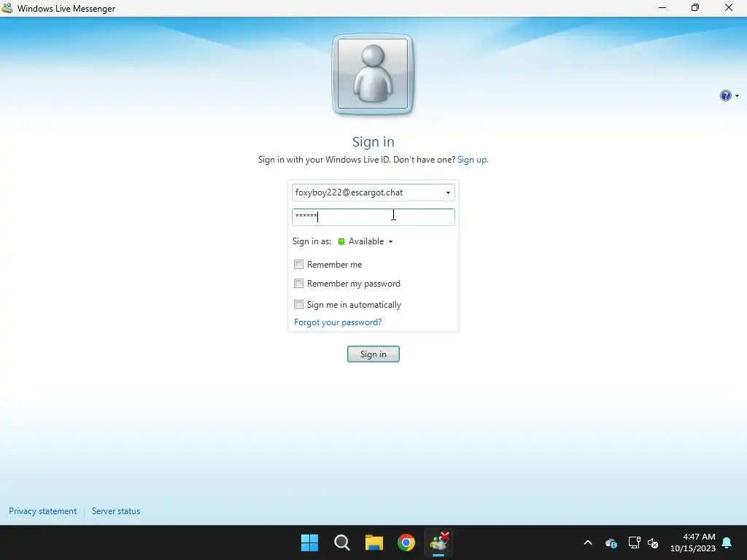The height and width of the screenshot is (560, 747).
Task: Open the Privacy statement link
Action: (43, 511)
